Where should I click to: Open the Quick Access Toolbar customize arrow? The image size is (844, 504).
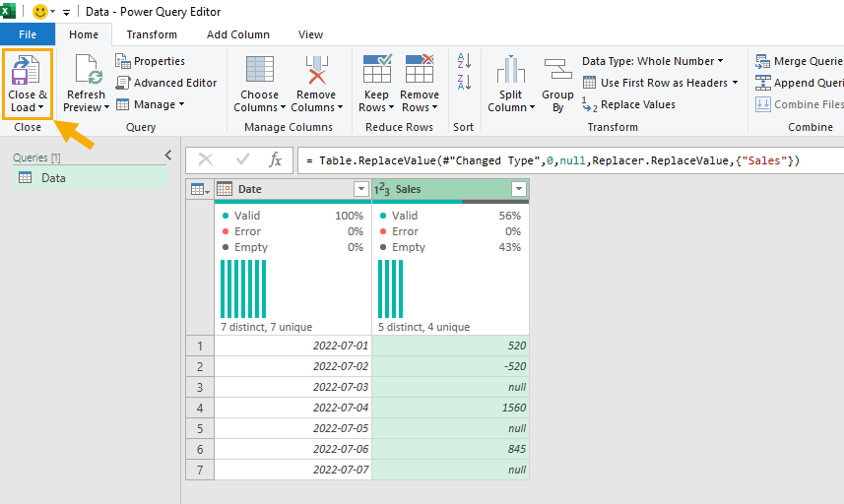pos(66,12)
